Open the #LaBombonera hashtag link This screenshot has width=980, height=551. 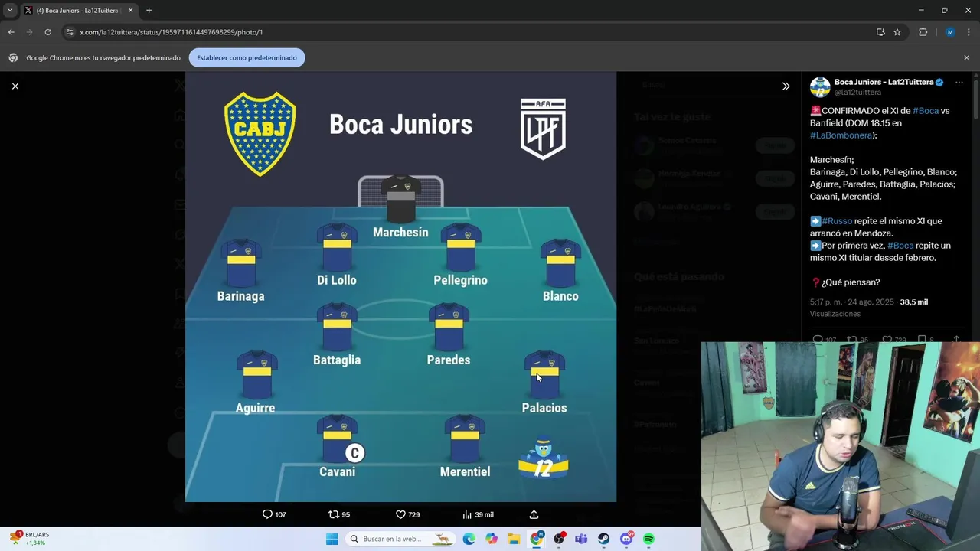coord(841,135)
